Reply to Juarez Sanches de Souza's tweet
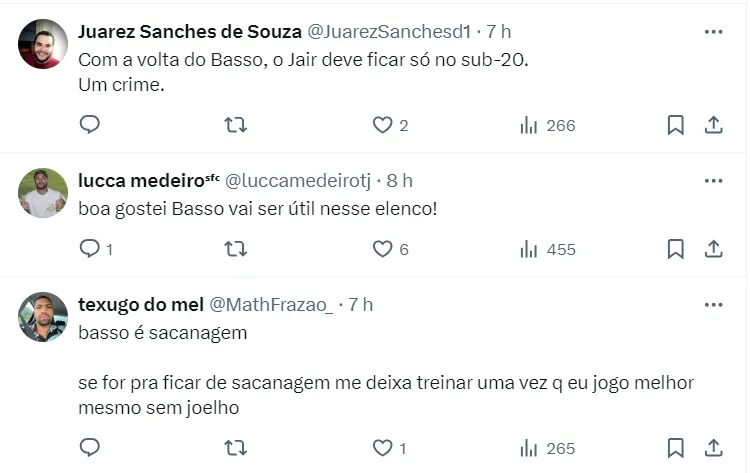This screenshot has height=473, width=750. [x=90, y=125]
